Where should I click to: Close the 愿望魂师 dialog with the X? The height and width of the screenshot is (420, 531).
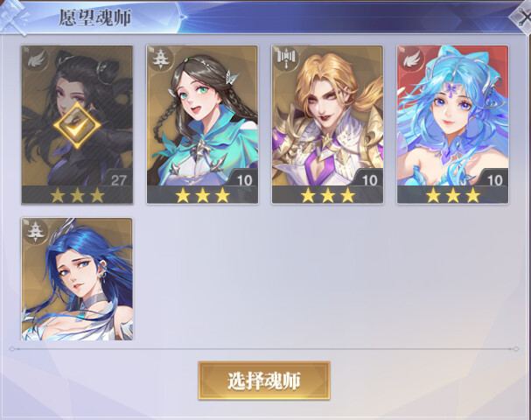tap(522, 17)
